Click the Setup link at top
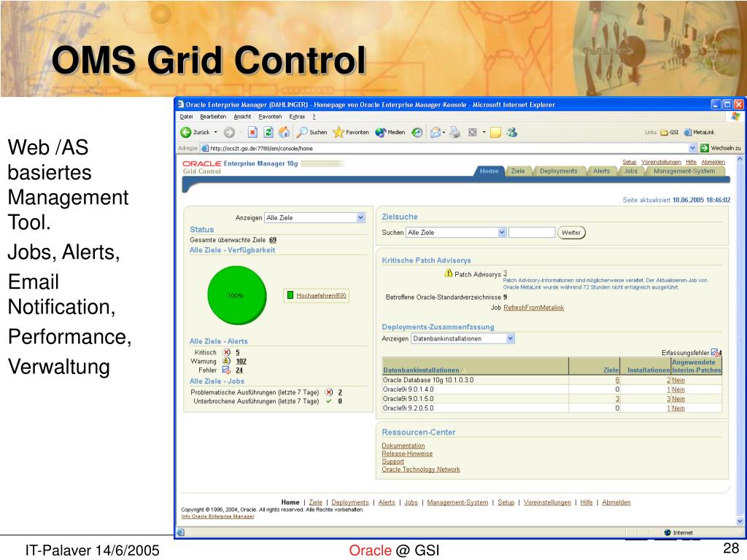This screenshot has height=560, width=747. point(629,162)
